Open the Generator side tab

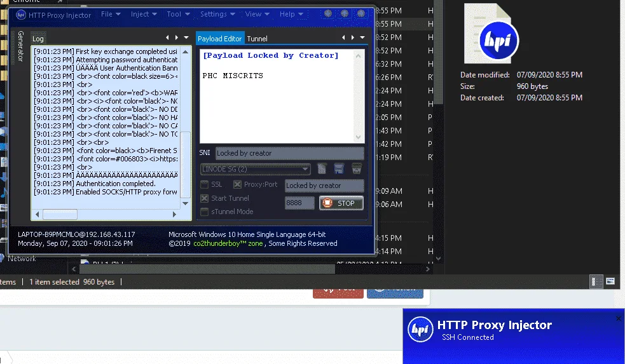coord(21,46)
